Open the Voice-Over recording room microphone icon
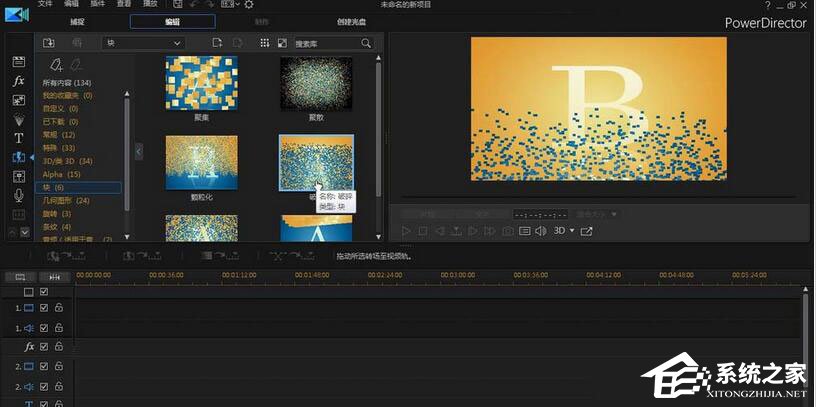 coord(18,195)
